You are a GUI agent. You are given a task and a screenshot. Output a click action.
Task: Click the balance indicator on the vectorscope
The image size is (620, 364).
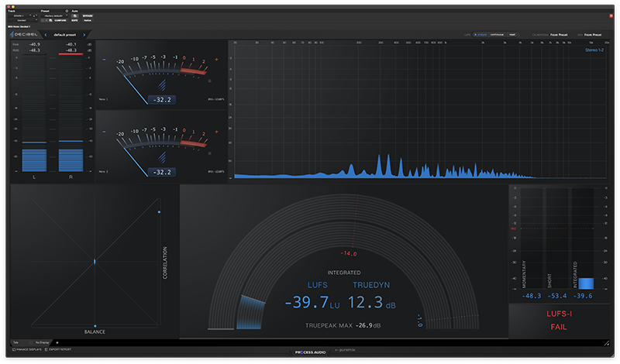pos(95,326)
